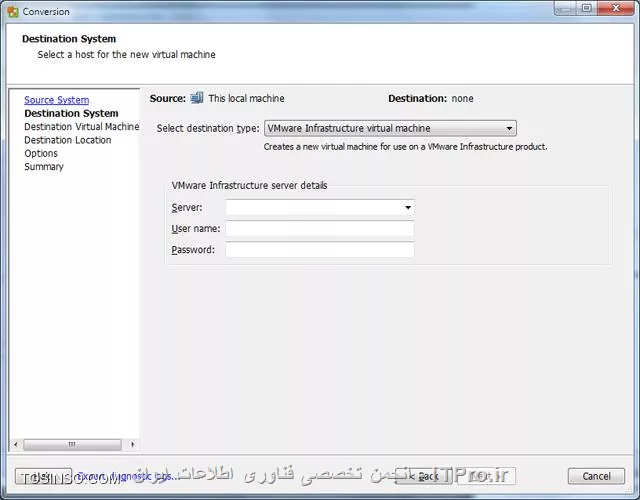This screenshot has height=500, width=640.
Task: Select Destination Virtual Machine step
Action: click(x=82, y=127)
